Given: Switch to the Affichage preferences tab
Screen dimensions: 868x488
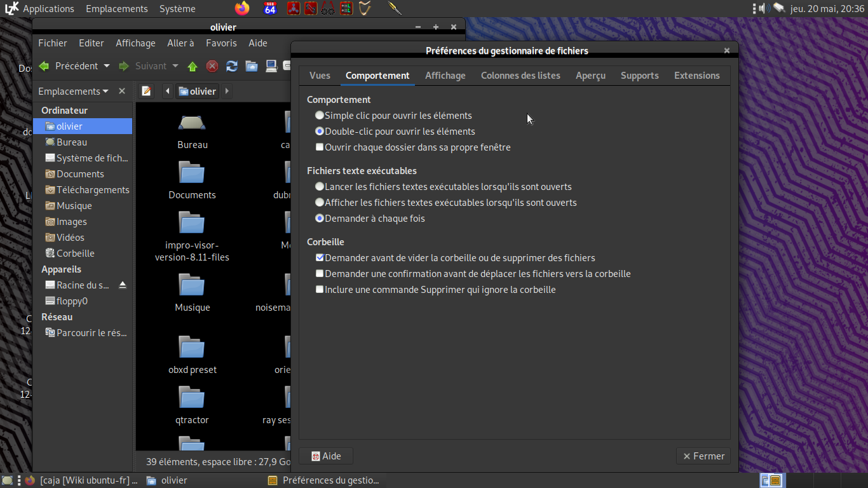Looking at the screenshot, I should [x=445, y=76].
